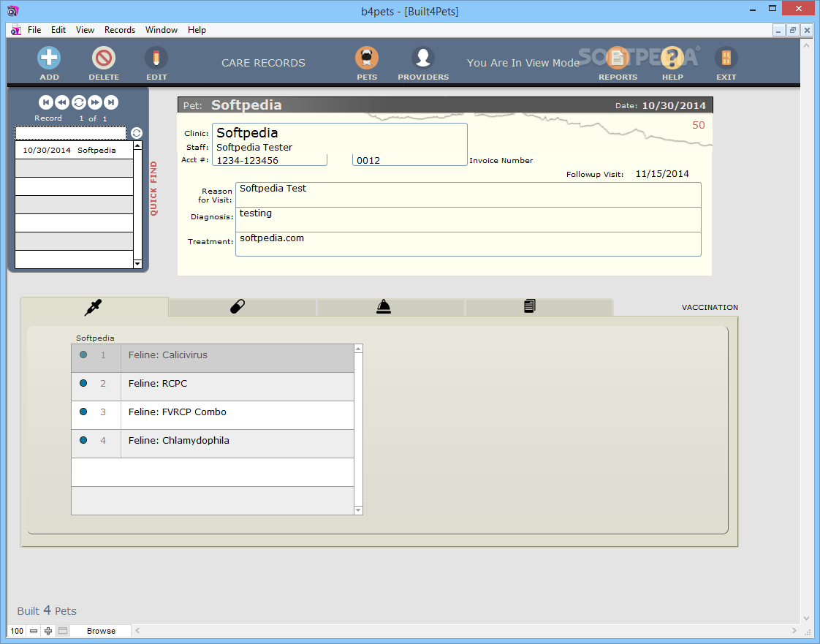Select the Feline: FVRCP Combo row
This screenshot has width=820, height=644.
(x=213, y=415)
